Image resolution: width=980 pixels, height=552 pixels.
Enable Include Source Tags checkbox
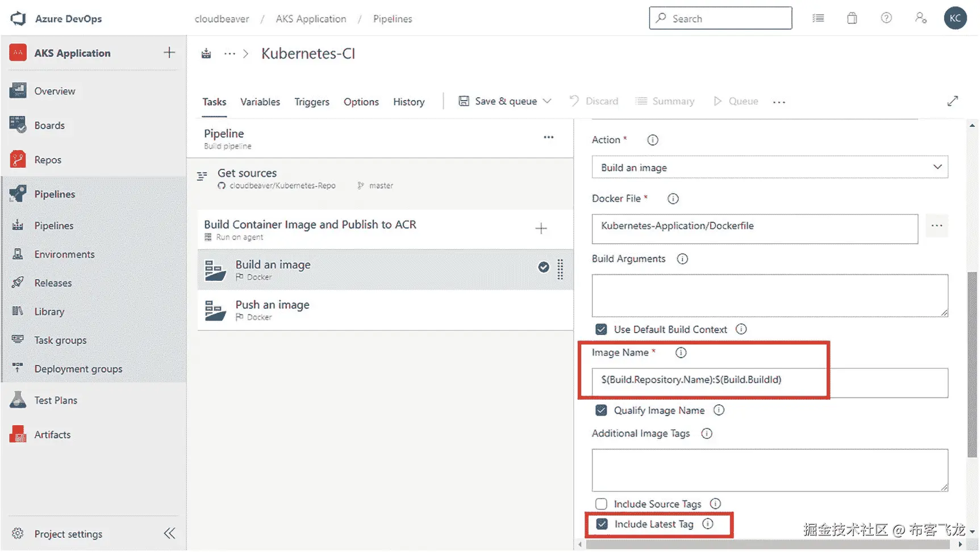pyautogui.click(x=601, y=504)
